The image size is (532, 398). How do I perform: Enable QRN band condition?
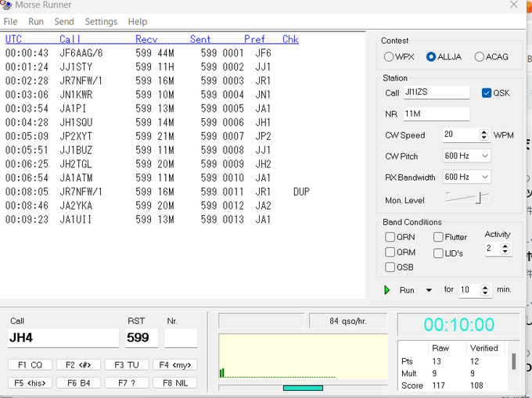point(390,237)
